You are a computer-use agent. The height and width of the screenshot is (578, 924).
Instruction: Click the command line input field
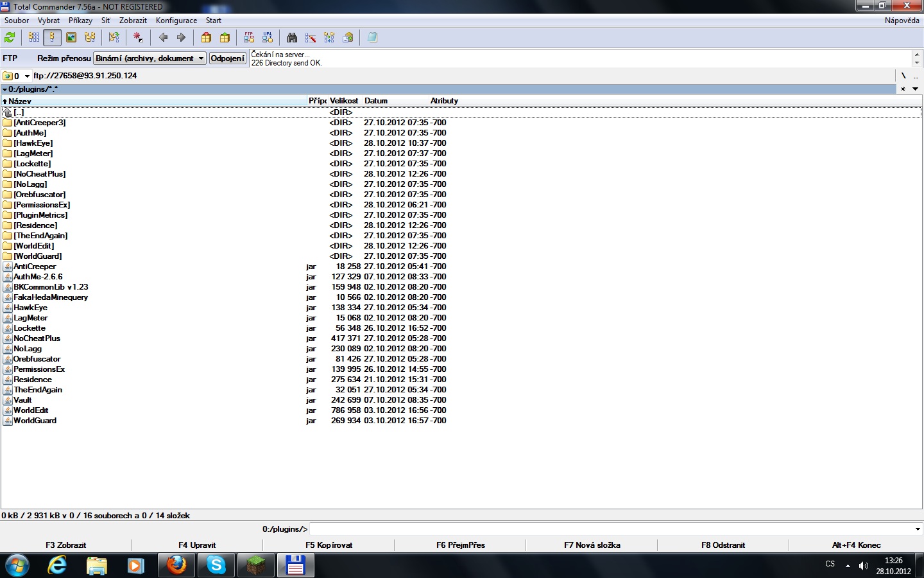tap(610, 529)
